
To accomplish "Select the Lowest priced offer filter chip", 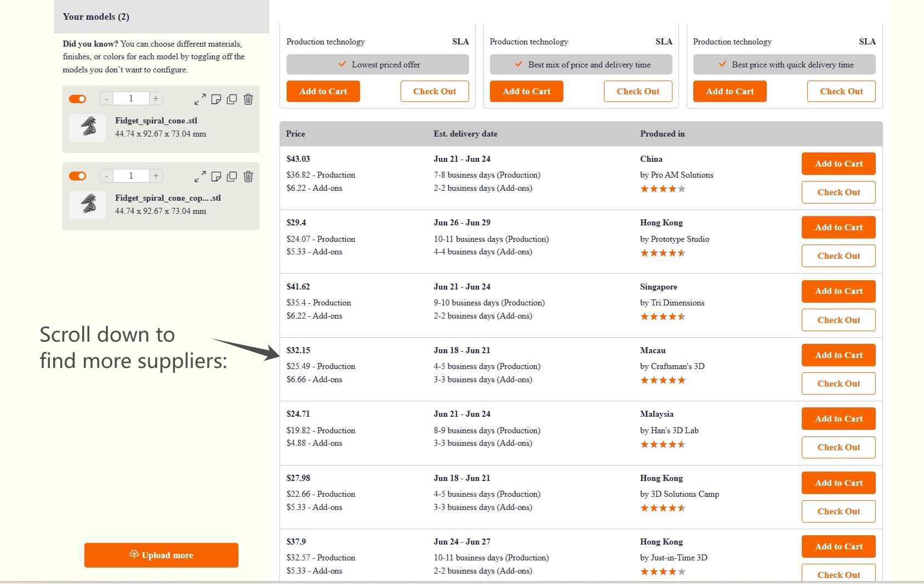I will point(378,64).
